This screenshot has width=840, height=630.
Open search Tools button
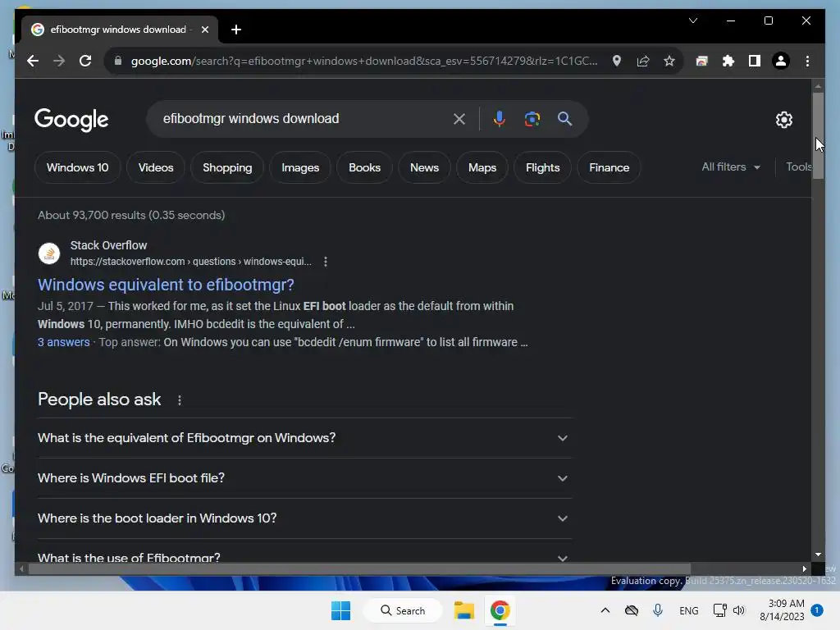[798, 167]
